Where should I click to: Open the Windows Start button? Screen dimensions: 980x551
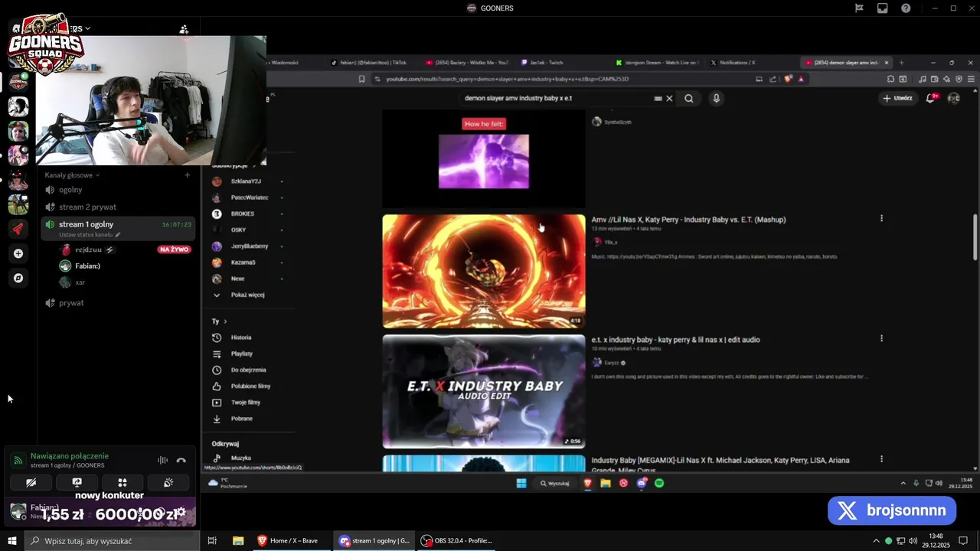[12, 540]
